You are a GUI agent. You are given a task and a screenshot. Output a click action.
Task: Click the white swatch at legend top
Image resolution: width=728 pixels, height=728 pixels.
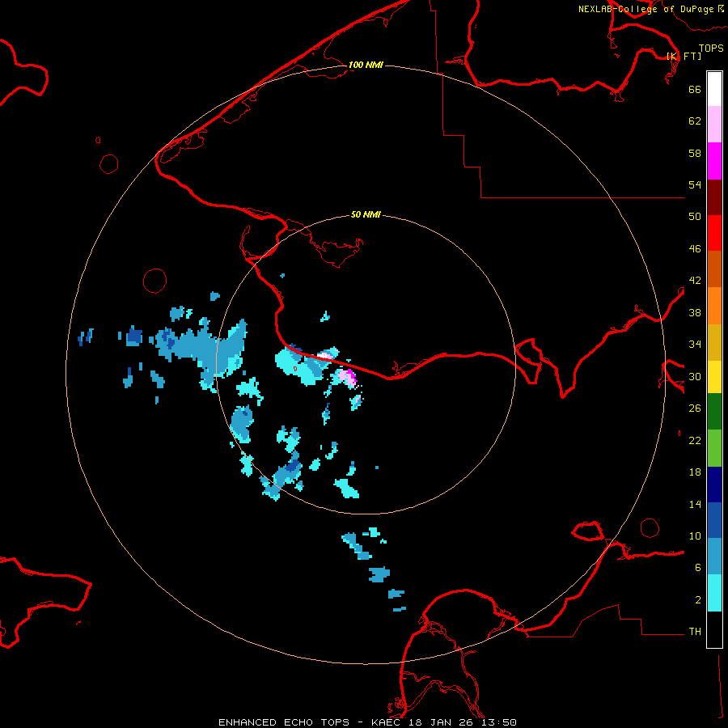(x=714, y=89)
